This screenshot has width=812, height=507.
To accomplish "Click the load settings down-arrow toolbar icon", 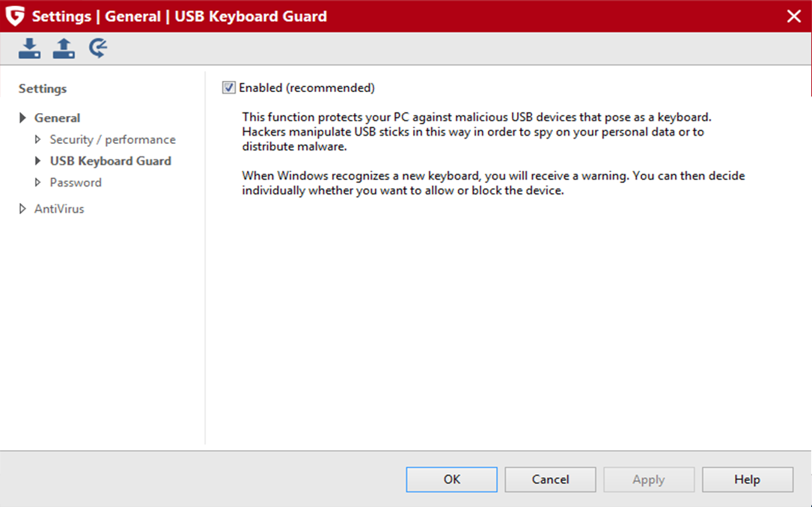I will (x=29, y=49).
